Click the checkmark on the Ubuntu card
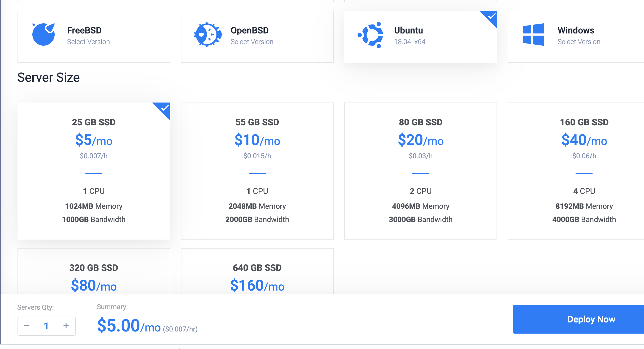Viewport: 644px width, 349px height. (x=491, y=16)
